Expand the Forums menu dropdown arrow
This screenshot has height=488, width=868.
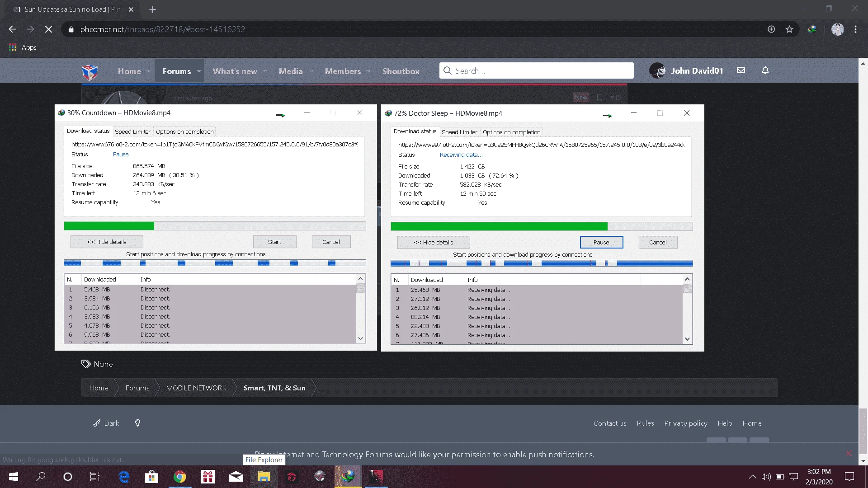click(x=199, y=71)
